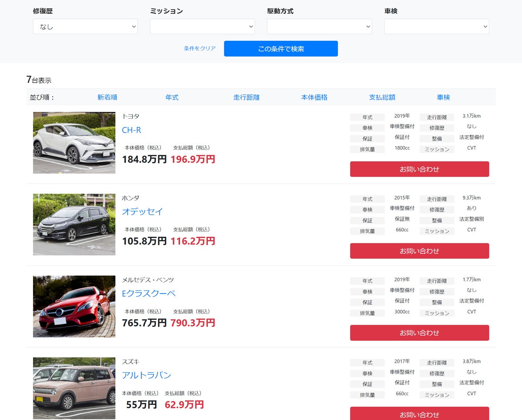The image size is (522, 420).
Task: Open the 車検 filter dropdown
Action: tap(436, 27)
